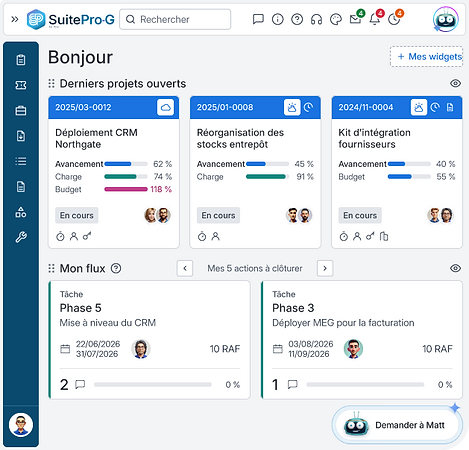The width and height of the screenshot is (469, 450).
Task: Open the shapes icon in sidebar
Action: pos(21,212)
